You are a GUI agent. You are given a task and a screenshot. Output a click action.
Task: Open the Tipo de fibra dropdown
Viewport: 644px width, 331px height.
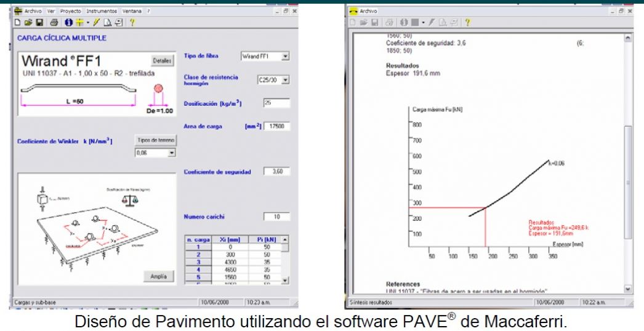(286, 56)
